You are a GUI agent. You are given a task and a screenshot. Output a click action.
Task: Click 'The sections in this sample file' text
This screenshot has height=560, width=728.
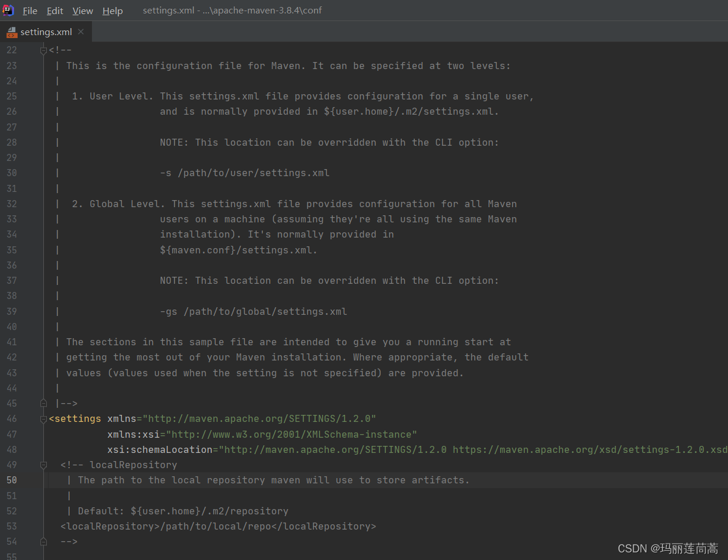(160, 342)
